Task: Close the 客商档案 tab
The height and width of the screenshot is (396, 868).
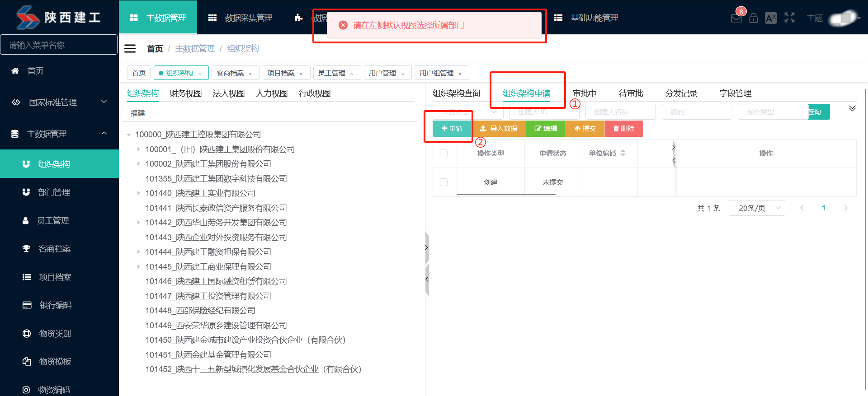Action: (x=250, y=74)
